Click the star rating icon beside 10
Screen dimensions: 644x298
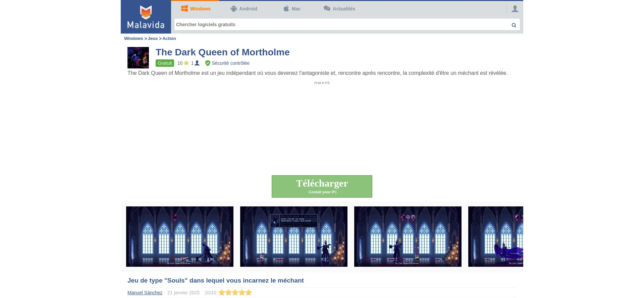click(x=186, y=63)
